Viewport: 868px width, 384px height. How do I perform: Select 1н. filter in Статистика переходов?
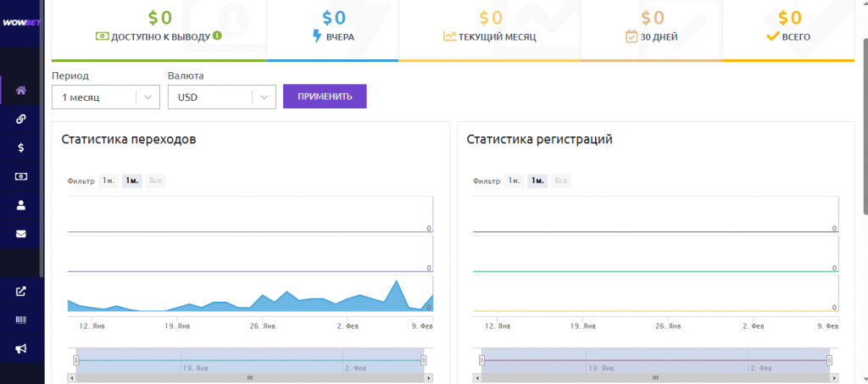tap(108, 181)
